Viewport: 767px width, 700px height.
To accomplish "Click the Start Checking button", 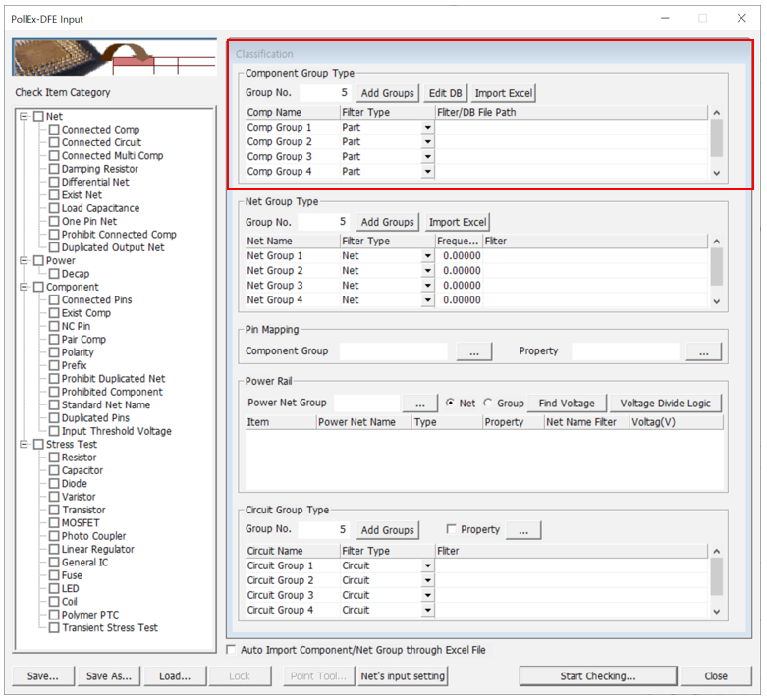I will tap(597, 675).
